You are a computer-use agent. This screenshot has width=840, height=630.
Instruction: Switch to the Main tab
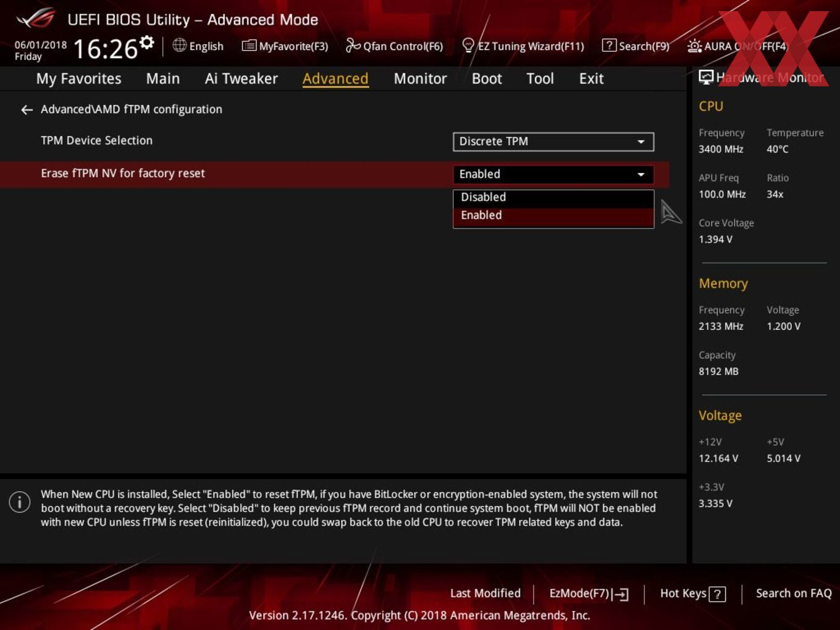(x=163, y=79)
